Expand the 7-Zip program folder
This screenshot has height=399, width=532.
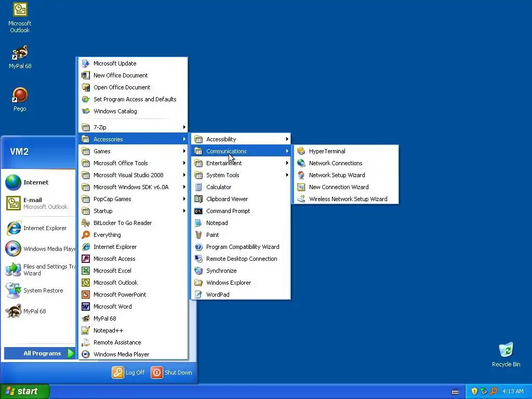[x=133, y=127]
